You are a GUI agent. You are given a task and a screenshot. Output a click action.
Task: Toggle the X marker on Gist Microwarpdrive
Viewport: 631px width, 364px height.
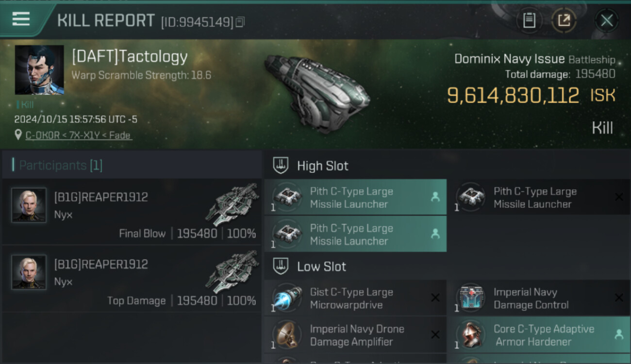(x=435, y=298)
